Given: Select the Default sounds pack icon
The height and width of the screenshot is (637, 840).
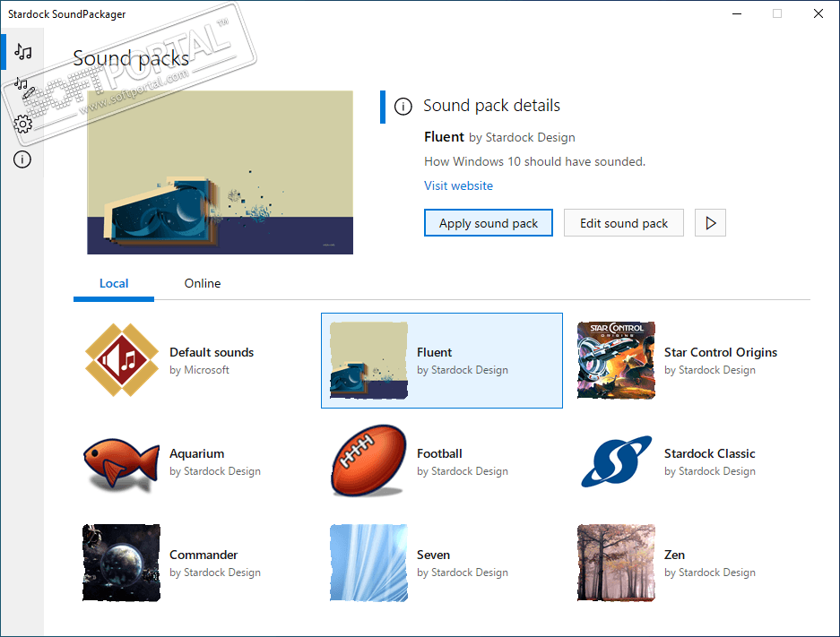Looking at the screenshot, I should pos(122,360).
